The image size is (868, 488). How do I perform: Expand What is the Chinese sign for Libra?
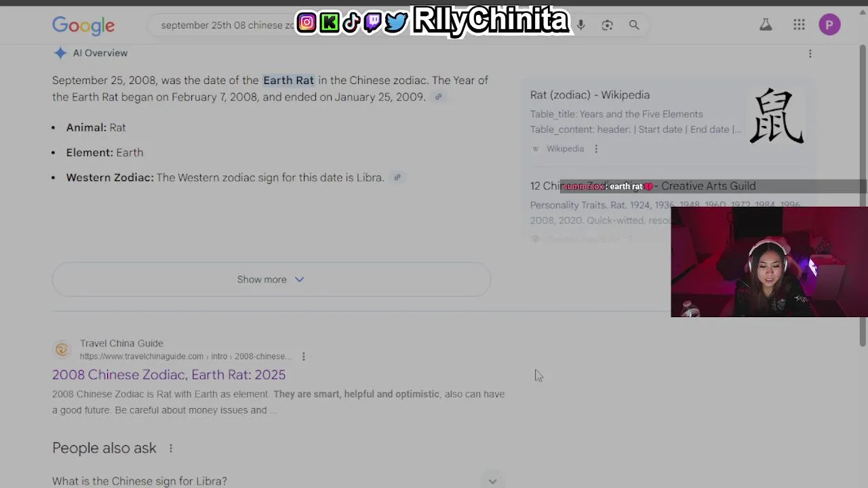[x=278, y=481]
